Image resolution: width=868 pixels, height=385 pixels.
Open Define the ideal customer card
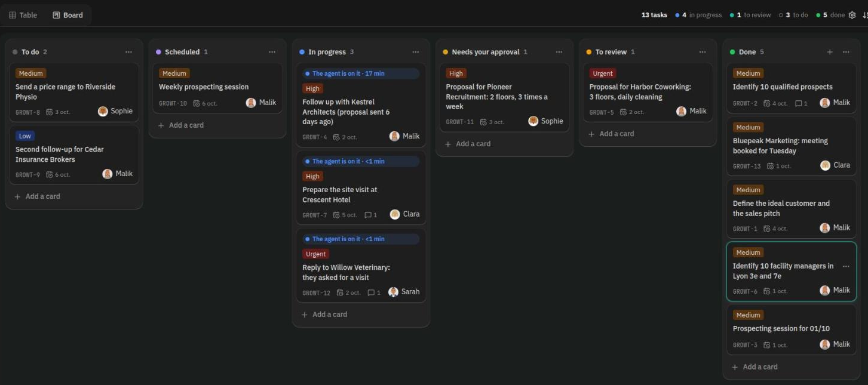[792, 208]
